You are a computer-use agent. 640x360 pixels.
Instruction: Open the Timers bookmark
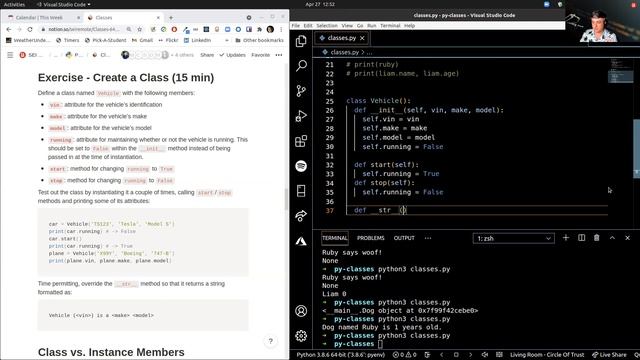[x=67, y=40]
